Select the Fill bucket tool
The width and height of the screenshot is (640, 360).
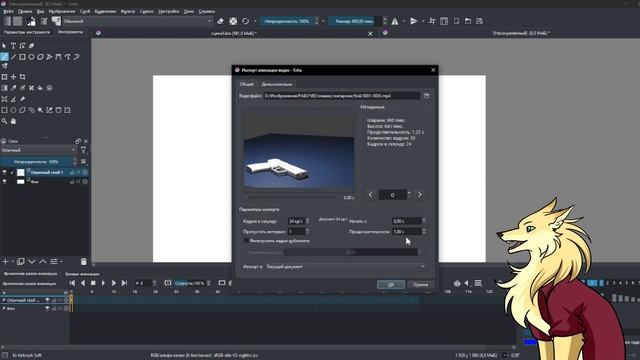point(40,88)
